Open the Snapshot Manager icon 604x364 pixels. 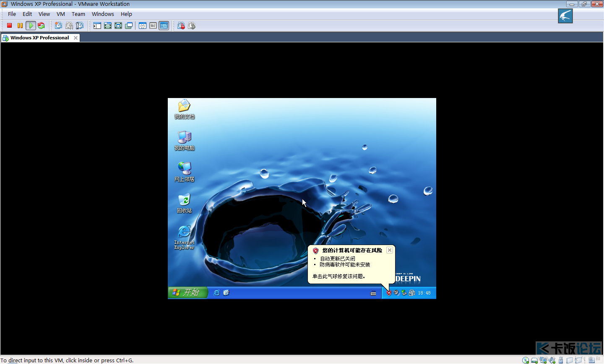pyautogui.click(x=80, y=26)
